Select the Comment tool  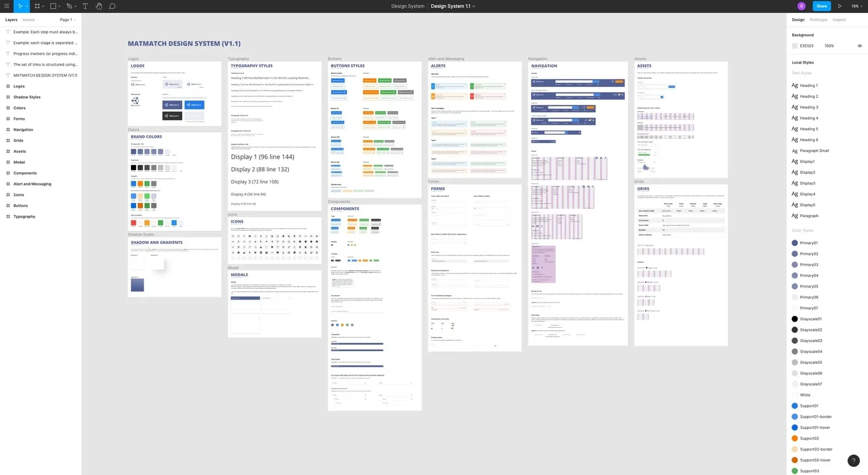112,6
